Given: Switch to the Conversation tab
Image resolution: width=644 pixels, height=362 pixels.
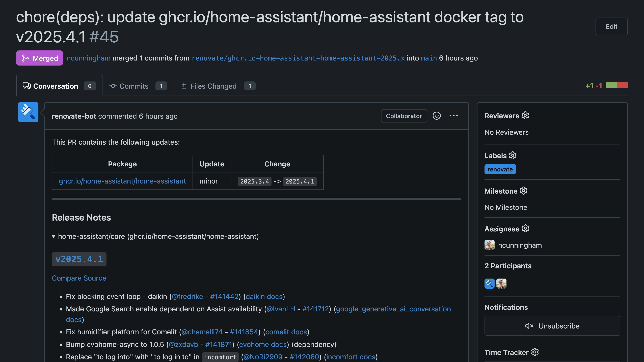Looking at the screenshot, I should pos(59,86).
